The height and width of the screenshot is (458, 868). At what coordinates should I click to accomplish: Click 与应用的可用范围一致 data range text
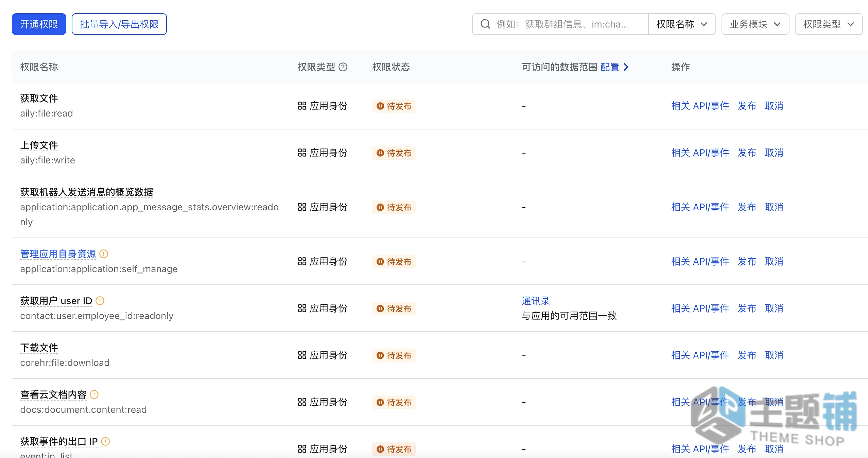569,316
